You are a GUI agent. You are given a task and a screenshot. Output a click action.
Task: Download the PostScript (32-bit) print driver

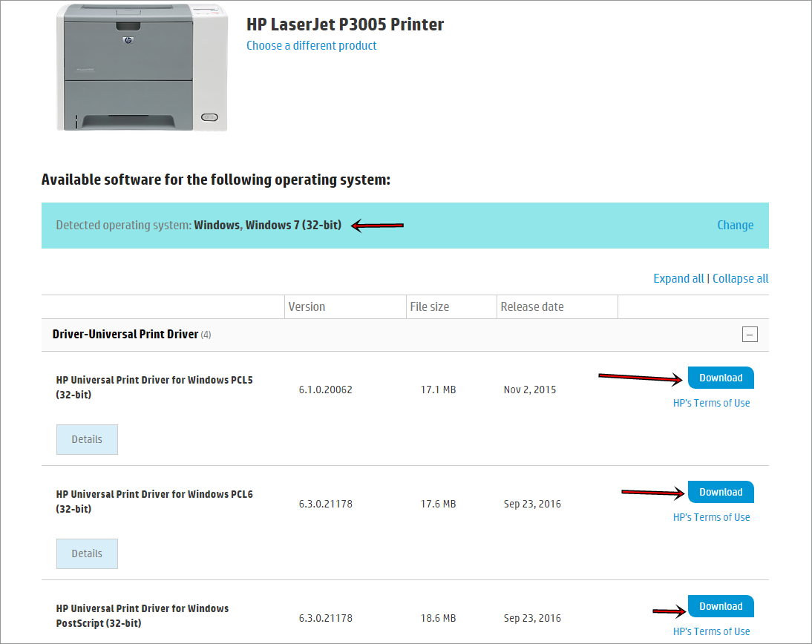click(721, 606)
